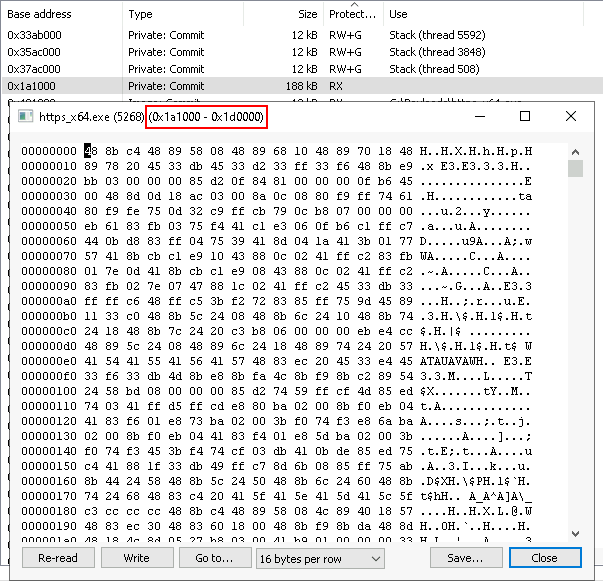Click the Save... button
Viewport: 603px width, 581px height.
click(x=466, y=558)
